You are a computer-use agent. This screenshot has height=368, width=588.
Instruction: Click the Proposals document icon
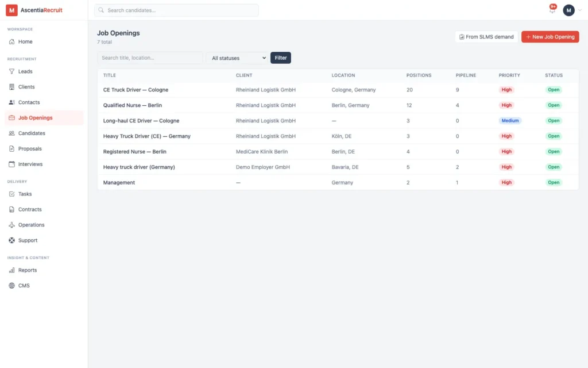[11, 149]
